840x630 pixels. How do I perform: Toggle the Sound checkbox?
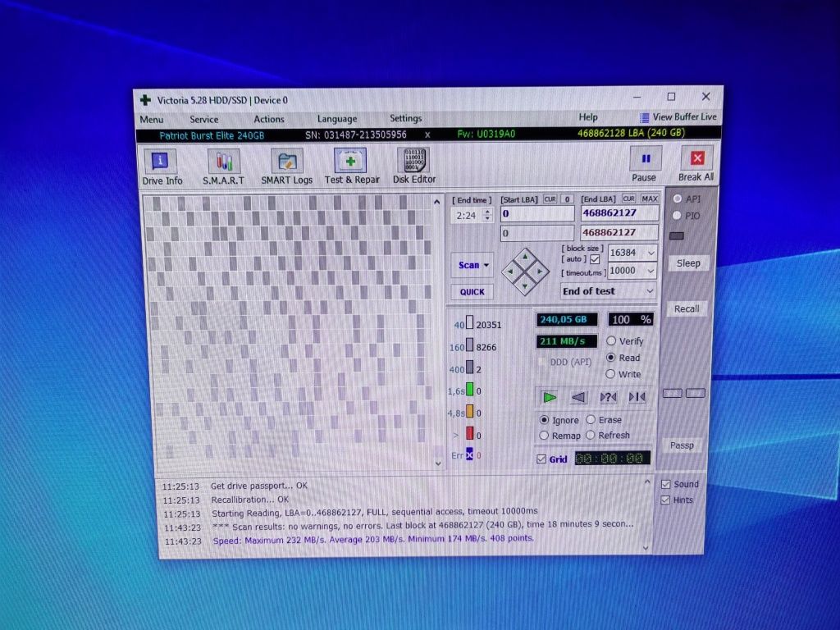(666, 484)
